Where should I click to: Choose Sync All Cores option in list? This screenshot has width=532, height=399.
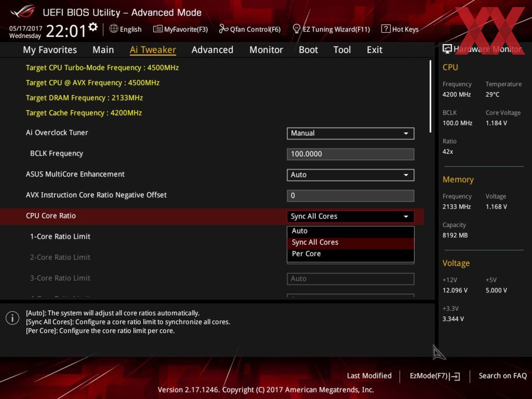click(350, 243)
